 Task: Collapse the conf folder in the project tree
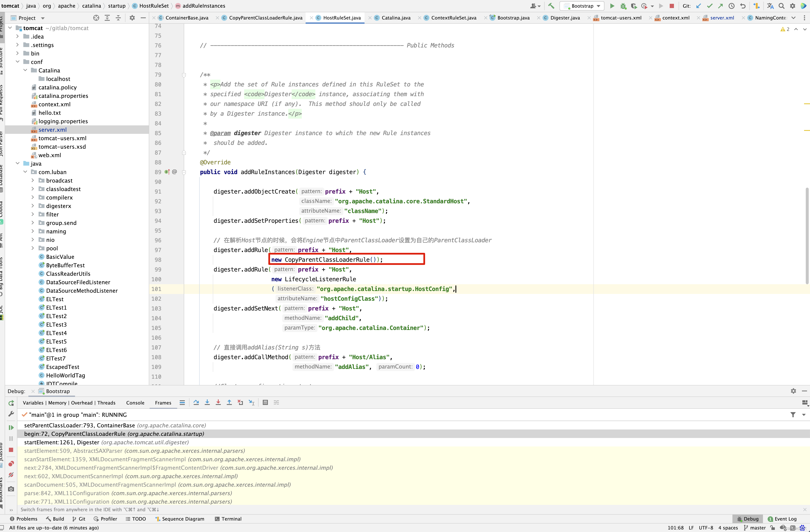pos(18,62)
